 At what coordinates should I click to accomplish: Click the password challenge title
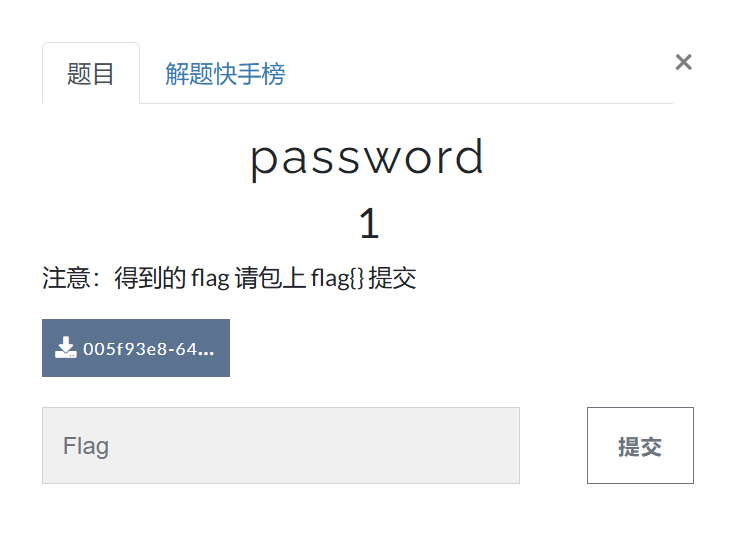pos(367,158)
